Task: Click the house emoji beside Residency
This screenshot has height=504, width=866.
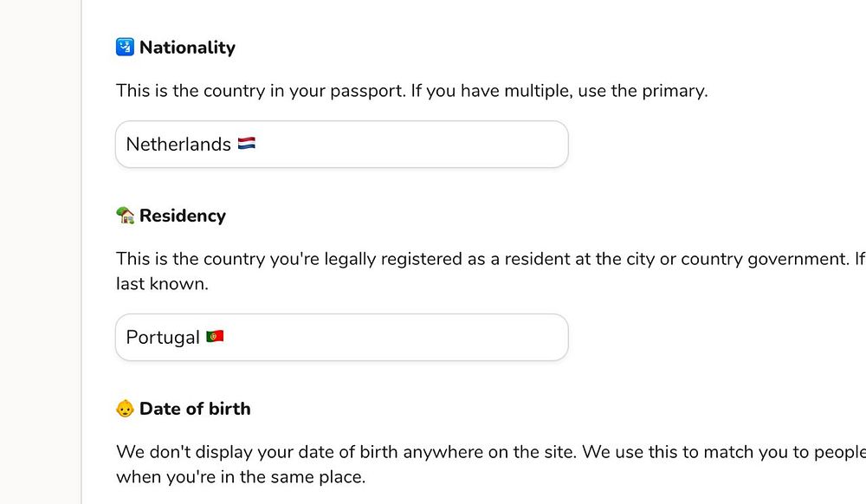Action: pyautogui.click(x=125, y=216)
